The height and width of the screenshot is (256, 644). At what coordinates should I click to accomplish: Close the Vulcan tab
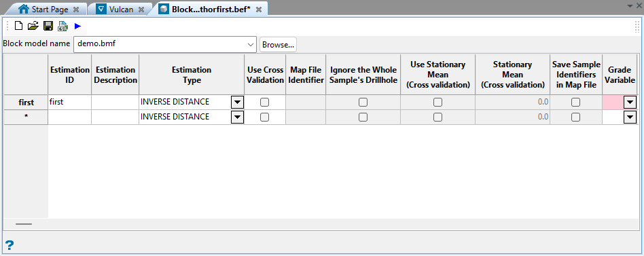(141, 10)
